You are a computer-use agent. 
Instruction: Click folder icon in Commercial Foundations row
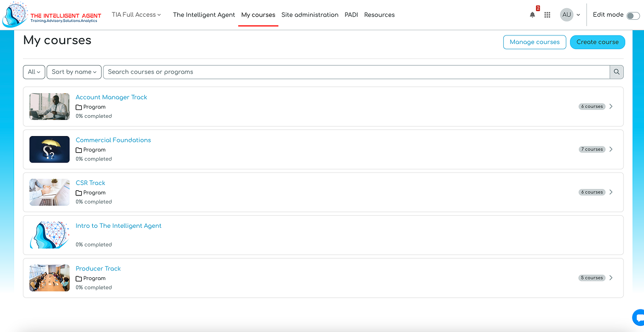tap(79, 150)
